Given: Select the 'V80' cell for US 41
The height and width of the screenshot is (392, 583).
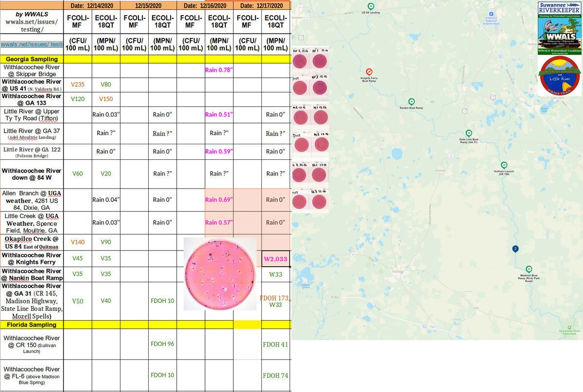Looking at the screenshot, I should pyautogui.click(x=106, y=85).
